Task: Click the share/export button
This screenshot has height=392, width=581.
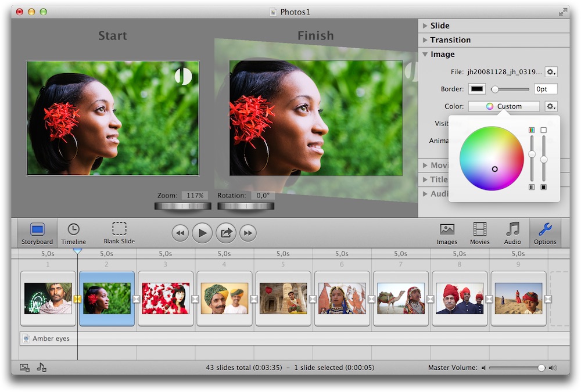Action: tap(226, 233)
